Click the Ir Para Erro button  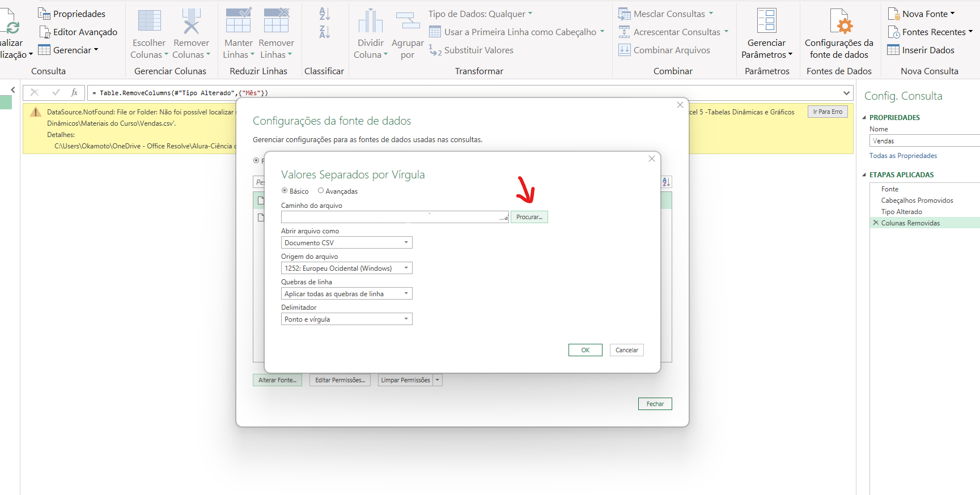tap(828, 112)
